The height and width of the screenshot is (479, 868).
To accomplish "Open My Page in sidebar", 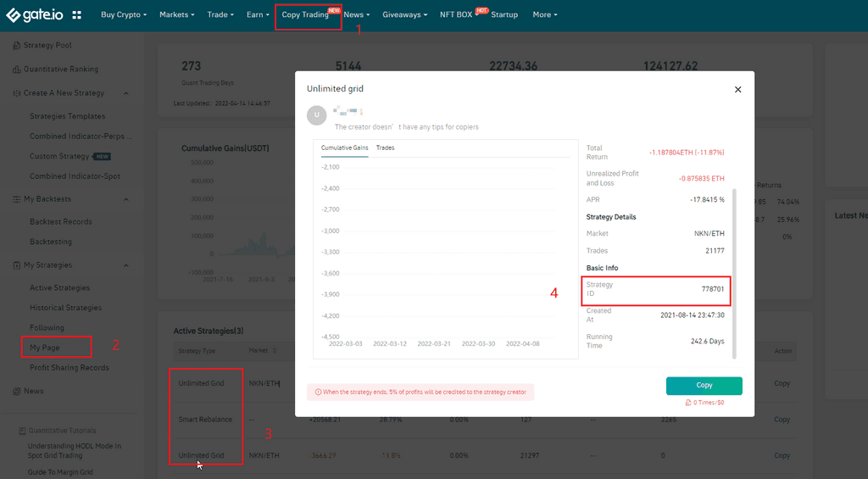I will pyautogui.click(x=45, y=348).
